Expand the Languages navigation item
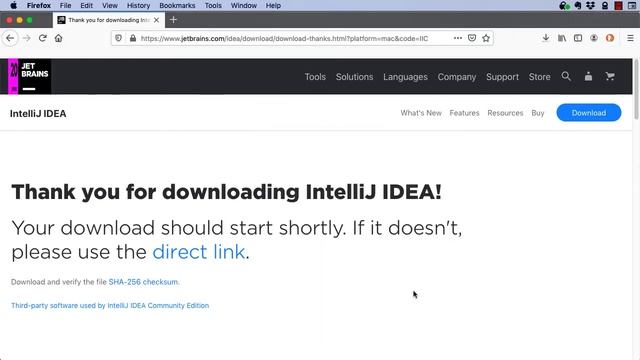 (x=405, y=77)
